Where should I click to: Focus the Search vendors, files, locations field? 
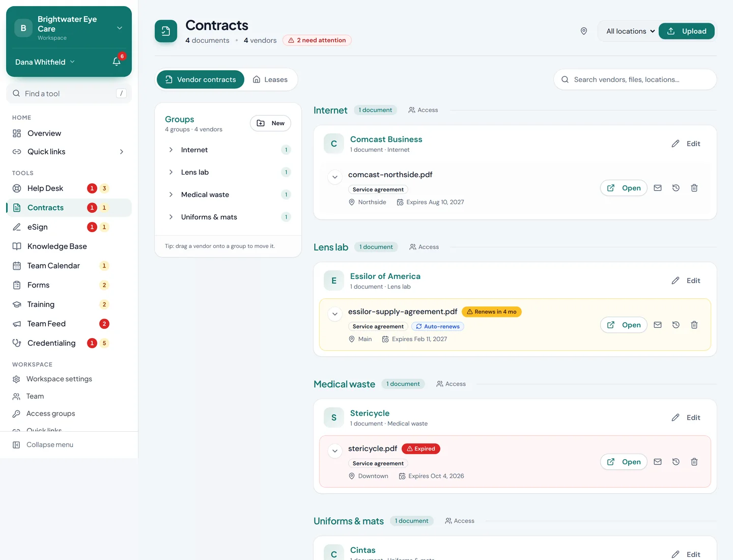[x=635, y=79]
